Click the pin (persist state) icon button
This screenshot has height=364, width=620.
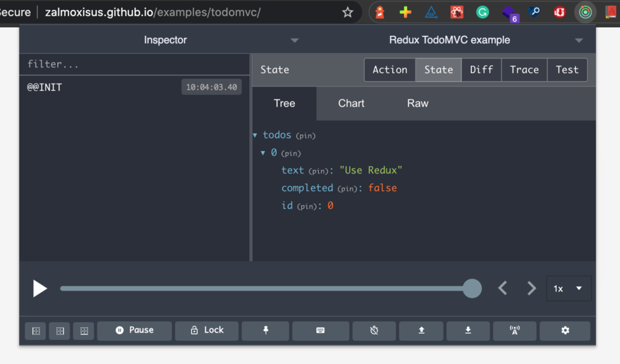click(266, 330)
